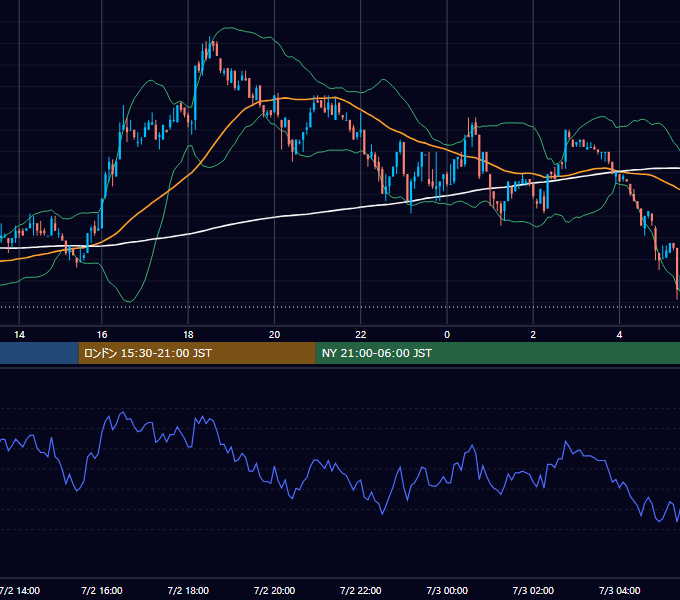
Task: Click the date label 7/2 16:00
Action: point(101,590)
